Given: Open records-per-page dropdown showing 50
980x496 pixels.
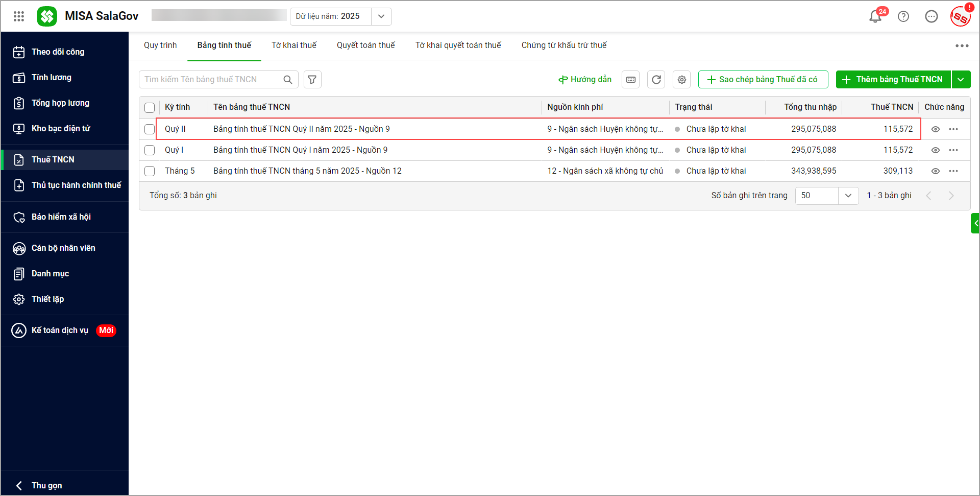Looking at the screenshot, I should pyautogui.click(x=848, y=196).
